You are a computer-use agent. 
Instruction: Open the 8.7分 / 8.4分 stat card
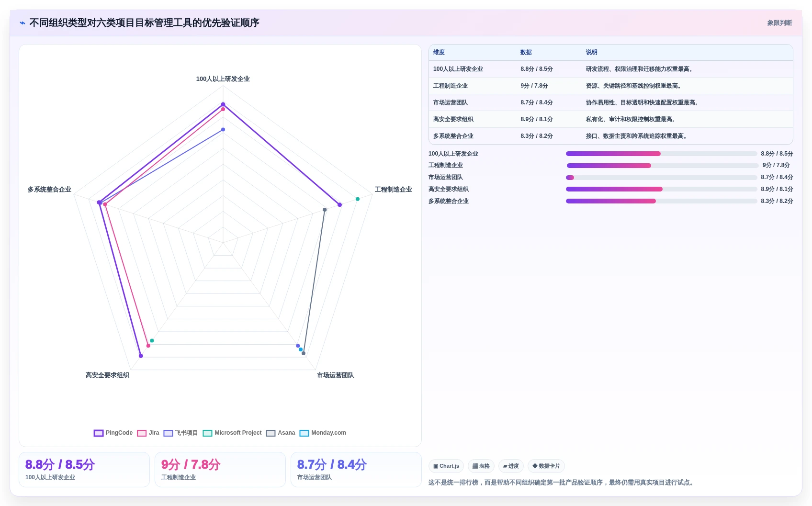tap(356, 470)
